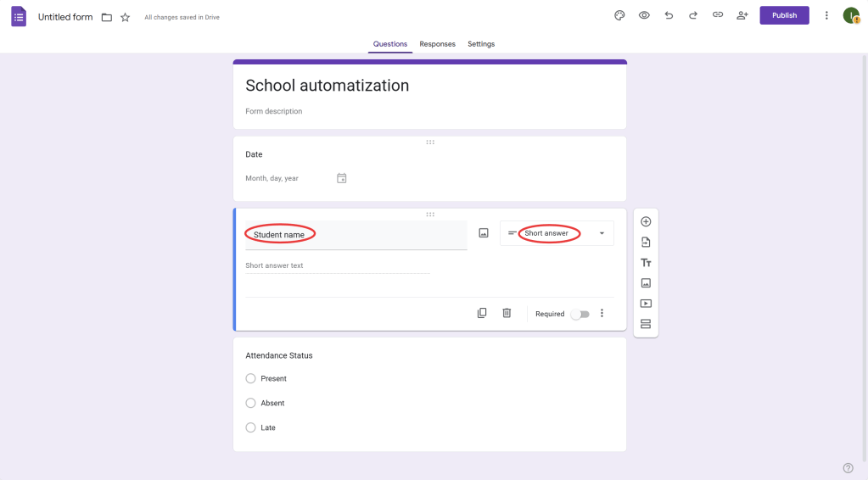This screenshot has width=868, height=480.
Task: Delete the Student name question
Action: (507, 313)
